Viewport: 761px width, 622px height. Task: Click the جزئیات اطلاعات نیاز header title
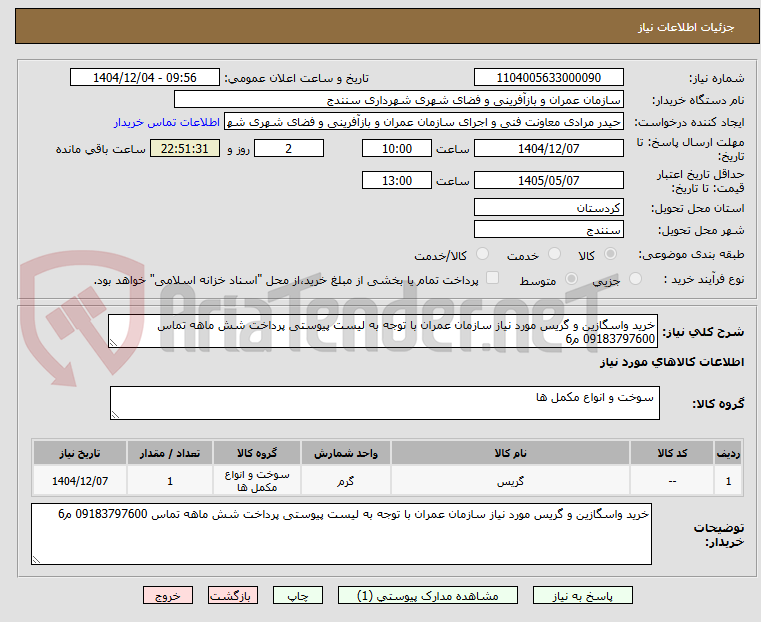(x=686, y=27)
